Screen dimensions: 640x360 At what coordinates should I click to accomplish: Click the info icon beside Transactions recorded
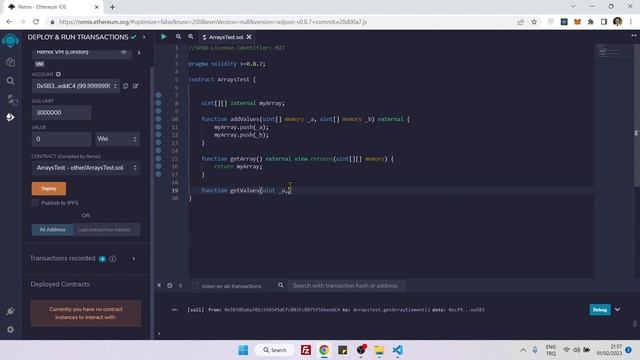(113, 259)
